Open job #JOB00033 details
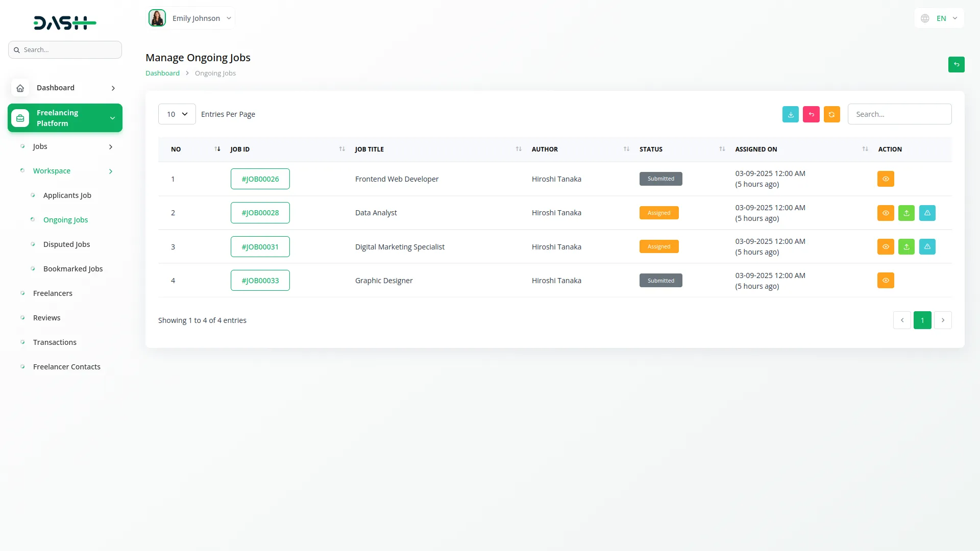Image resolution: width=980 pixels, height=551 pixels. 260,280
